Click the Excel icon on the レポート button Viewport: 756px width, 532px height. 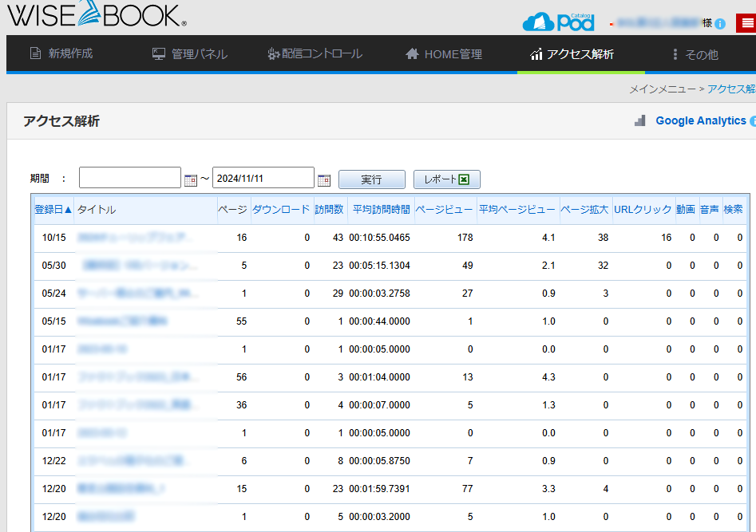pos(465,179)
